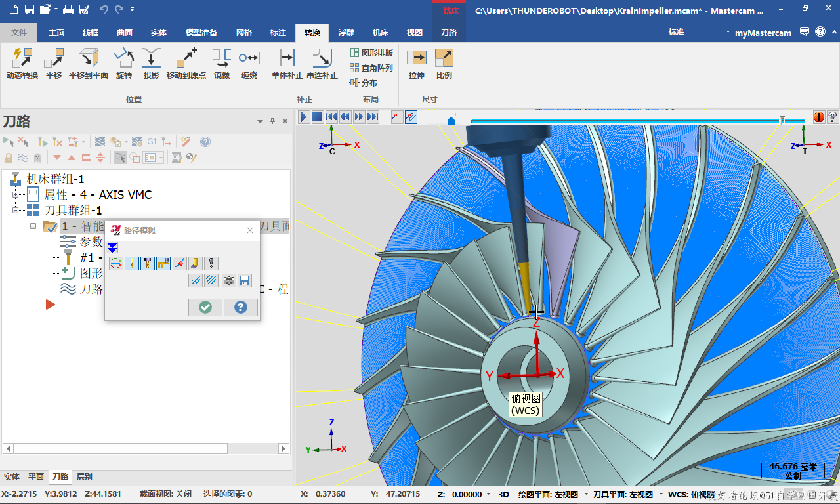Select the Wrap (缠绕) tool
The height and width of the screenshot is (504, 840).
point(249,64)
